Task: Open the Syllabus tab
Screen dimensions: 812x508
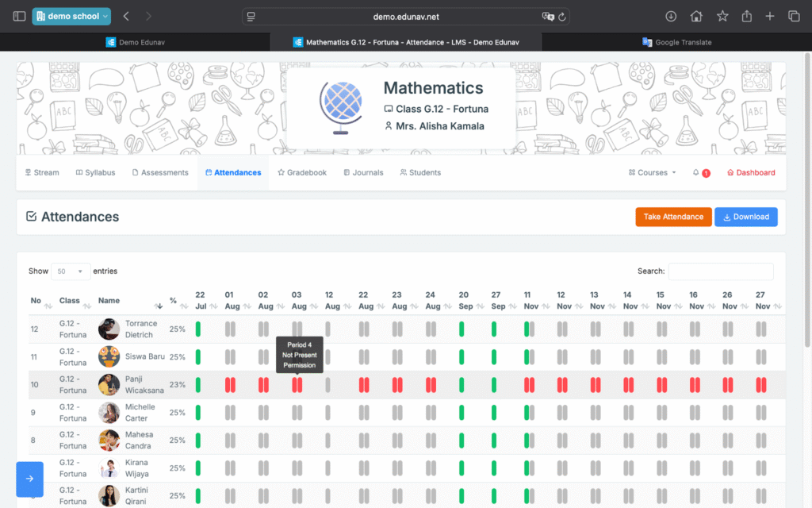Action: [x=95, y=172]
